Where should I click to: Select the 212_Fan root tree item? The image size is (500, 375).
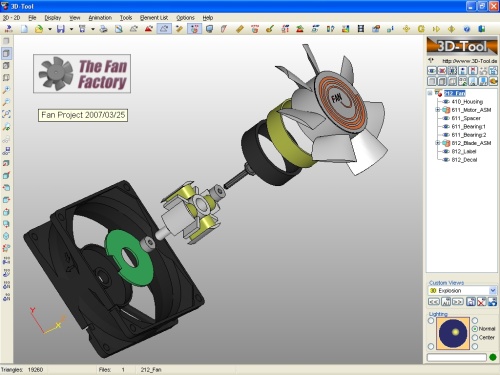(454, 93)
